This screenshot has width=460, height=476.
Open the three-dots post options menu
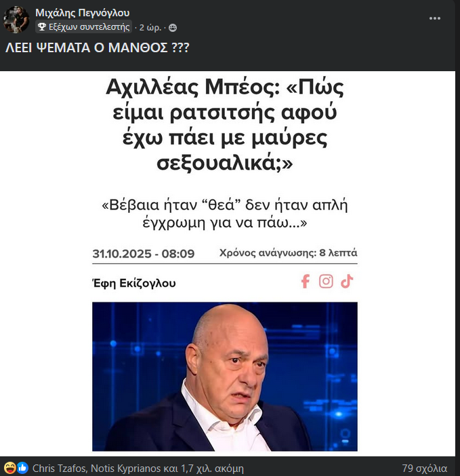pyautogui.click(x=434, y=18)
